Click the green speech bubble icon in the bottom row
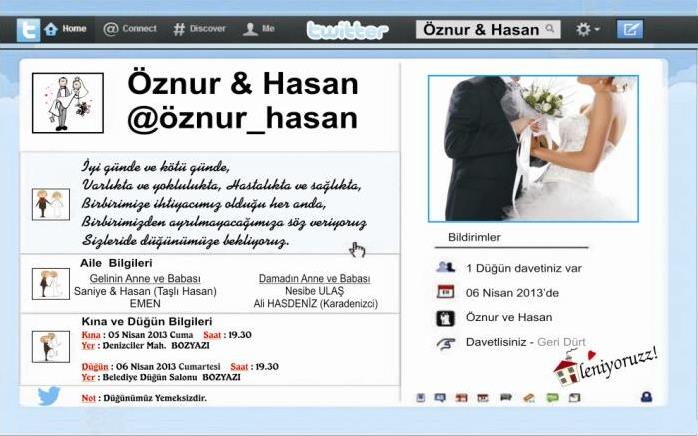 pos(552,397)
